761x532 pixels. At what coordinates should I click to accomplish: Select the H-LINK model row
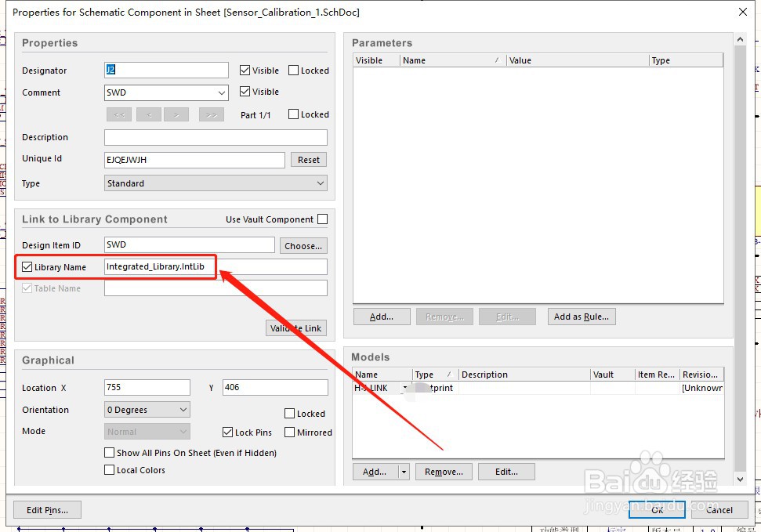point(538,388)
